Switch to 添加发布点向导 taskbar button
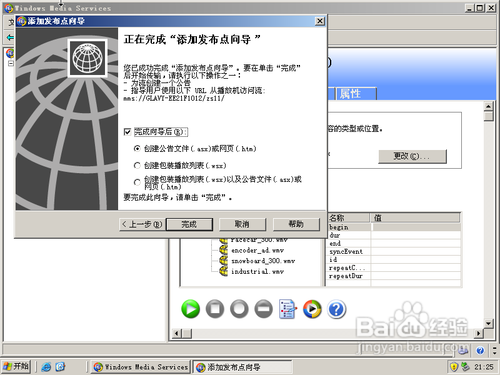 click(243, 367)
